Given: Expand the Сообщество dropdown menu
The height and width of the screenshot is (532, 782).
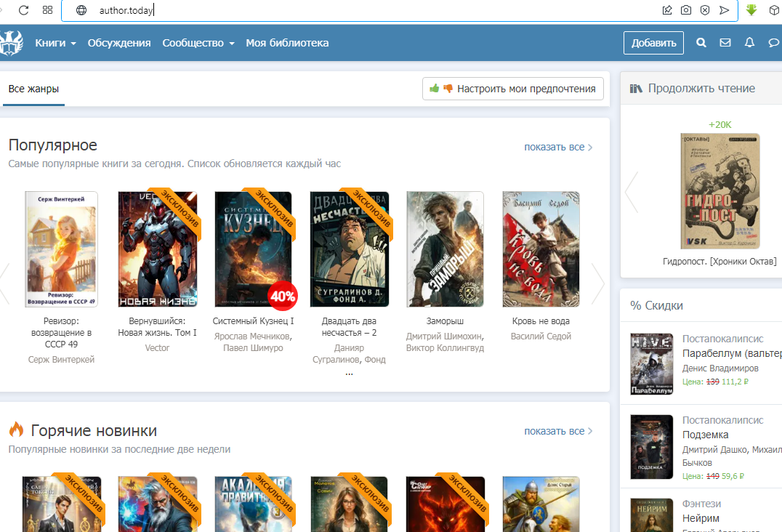Looking at the screenshot, I should pyautogui.click(x=198, y=43).
